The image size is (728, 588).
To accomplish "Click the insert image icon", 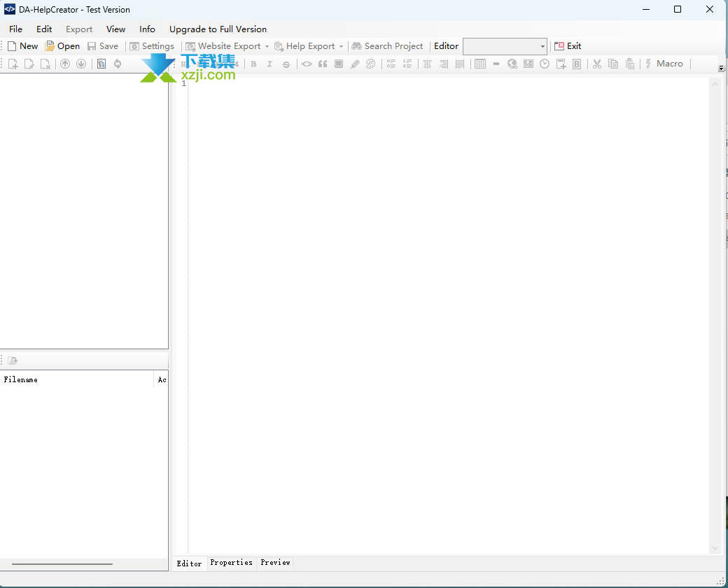I will point(528,64).
